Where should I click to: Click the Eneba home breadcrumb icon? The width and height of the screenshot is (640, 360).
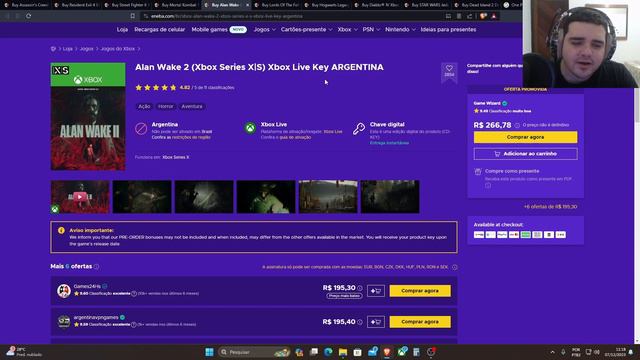coord(53,49)
